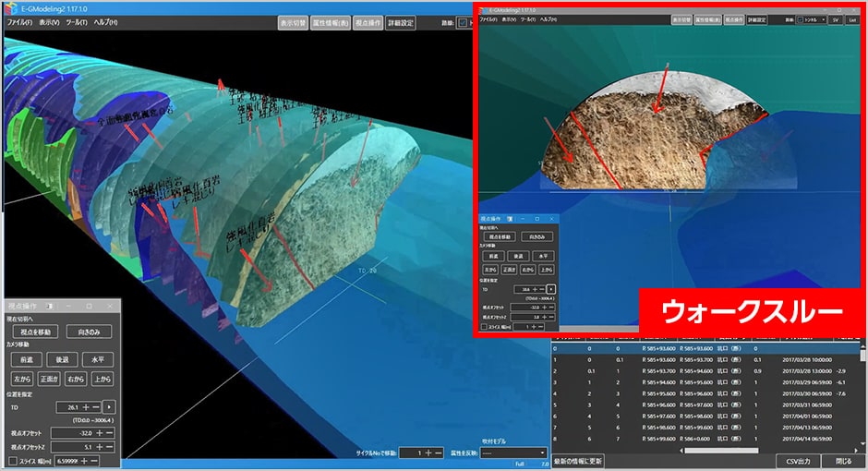The height and width of the screenshot is (471, 868).
Task: Click the 表示切替 toolbar button
Action: click(x=294, y=23)
